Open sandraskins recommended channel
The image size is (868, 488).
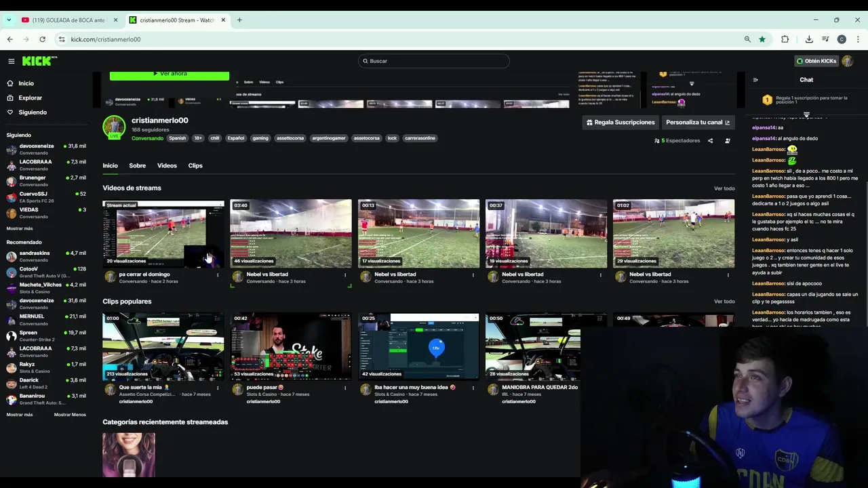pos(46,256)
